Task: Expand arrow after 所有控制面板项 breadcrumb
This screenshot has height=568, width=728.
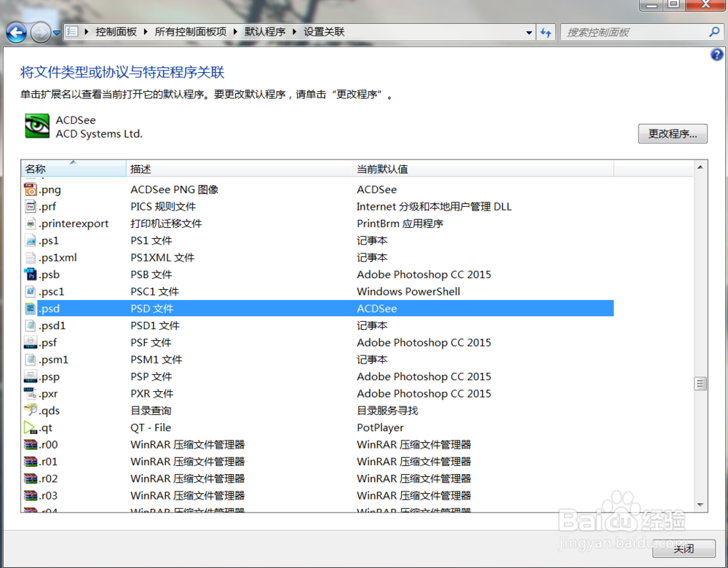Action: point(235,32)
